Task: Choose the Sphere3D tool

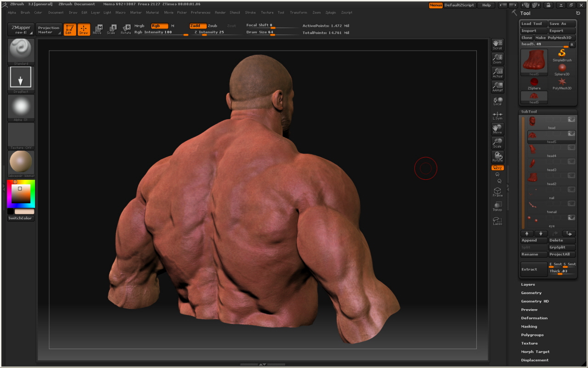Action: coord(562,69)
